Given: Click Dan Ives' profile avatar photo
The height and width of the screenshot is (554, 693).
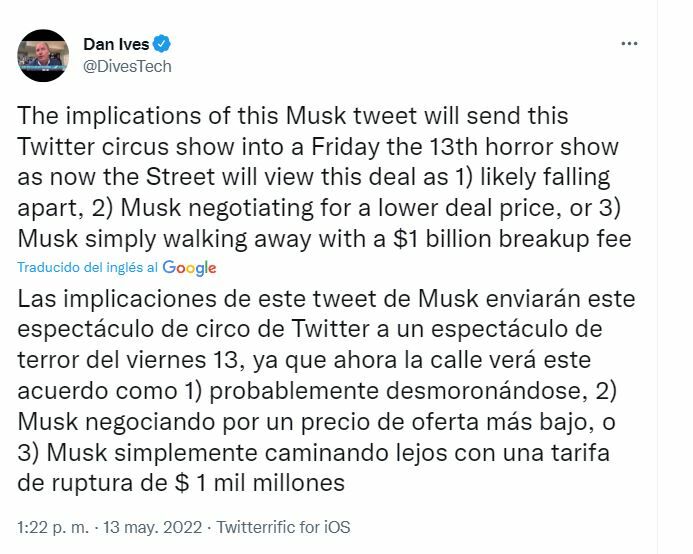Looking at the screenshot, I should pos(43,55).
